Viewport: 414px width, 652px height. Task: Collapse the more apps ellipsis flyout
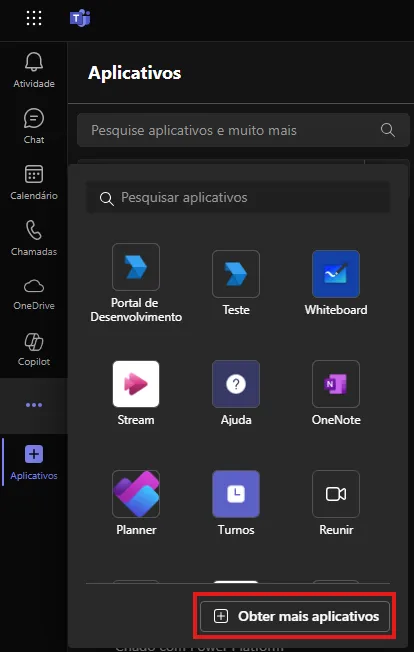point(34,405)
